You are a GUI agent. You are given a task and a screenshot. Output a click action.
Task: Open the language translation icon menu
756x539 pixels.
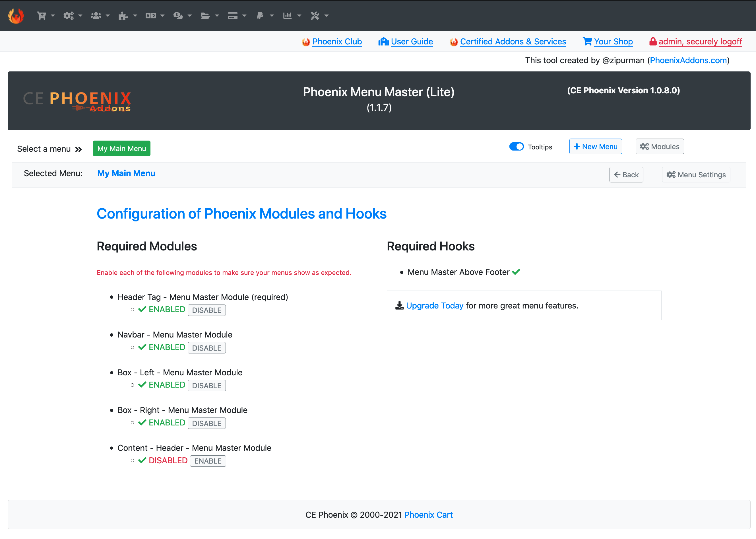155,16
